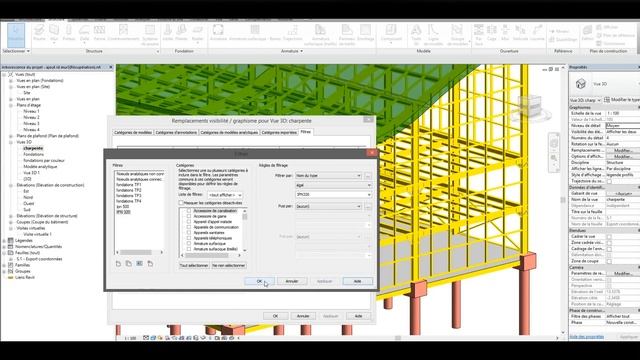Image resolution: width=640 pixels, height=360 pixels.
Task: Switch to Catégories de modèles analytiques tab
Action: [x=229, y=133]
